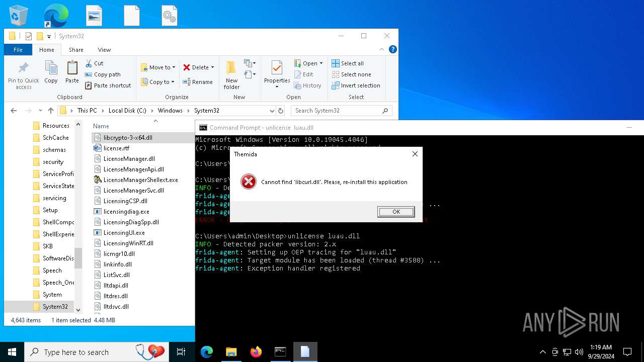Open the File menu tab

point(18,50)
